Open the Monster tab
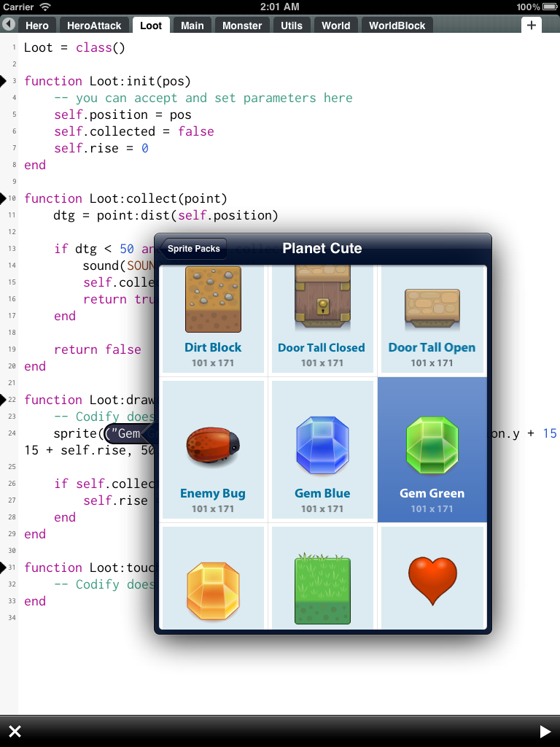 [242, 26]
